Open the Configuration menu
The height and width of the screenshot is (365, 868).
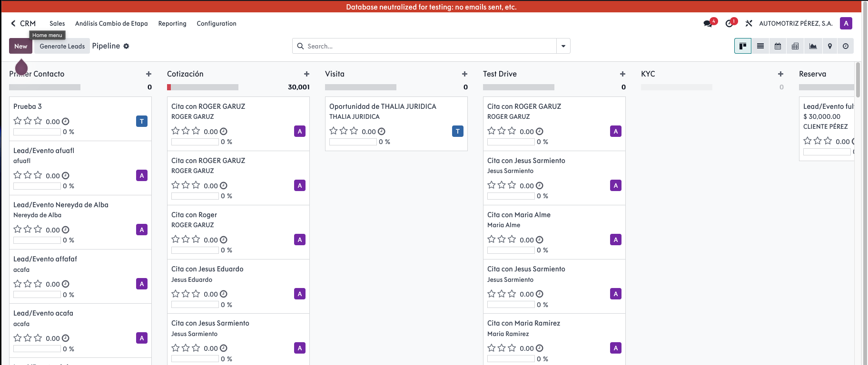click(x=217, y=23)
